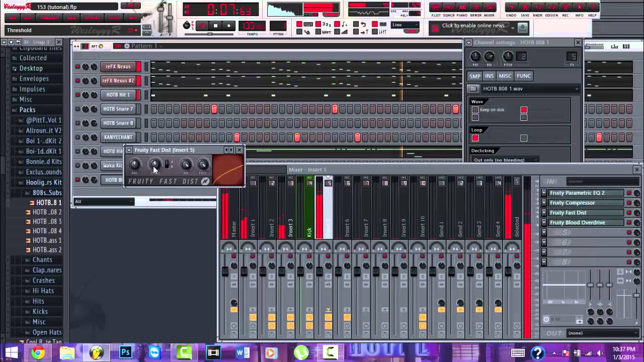Click the step sequencer graph editor icon
This screenshot has height=362, width=644.
614,47
